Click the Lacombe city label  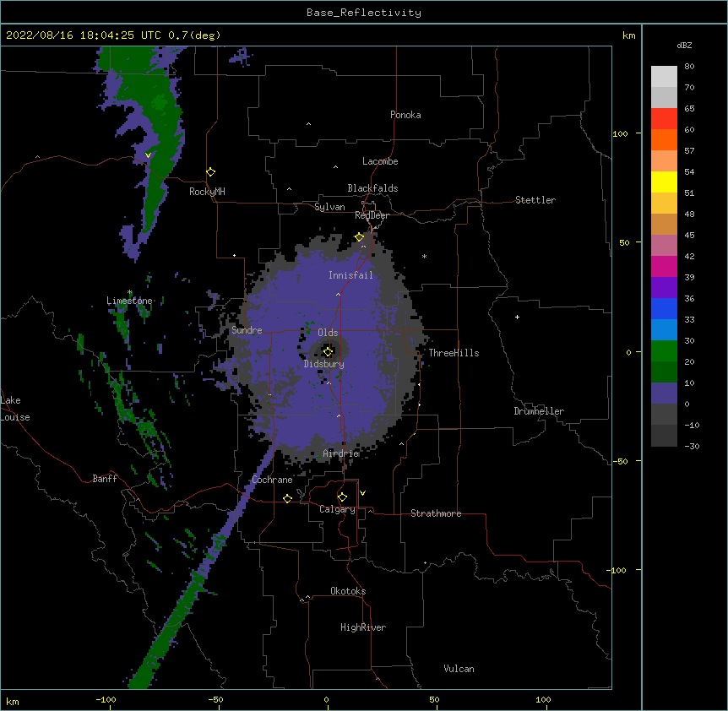(380, 161)
